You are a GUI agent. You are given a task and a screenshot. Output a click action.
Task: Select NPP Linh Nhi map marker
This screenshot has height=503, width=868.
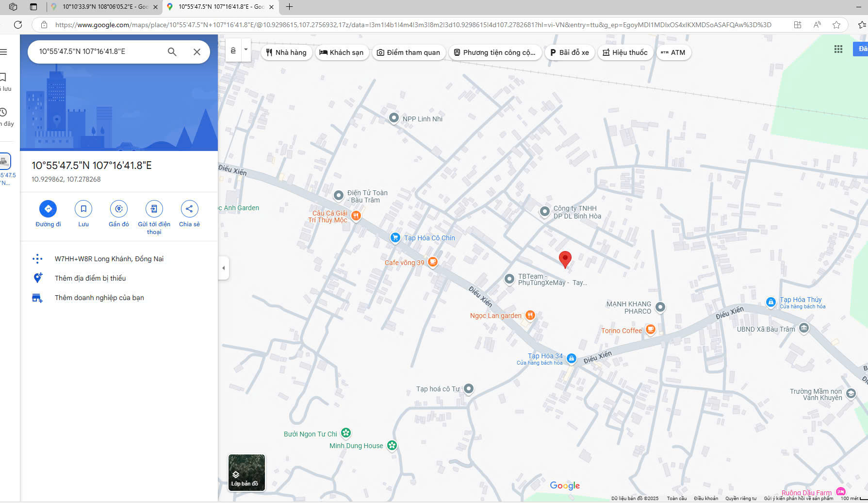(394, 118)
